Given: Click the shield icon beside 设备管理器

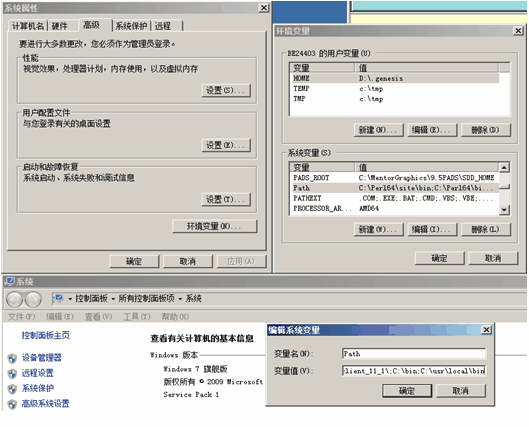Looking at the screenshot, I should [12, 358].
